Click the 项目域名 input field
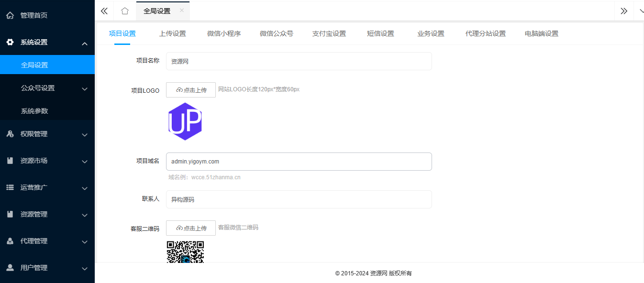Viewport: 644px width, 283px height. click(x=299, y=162)
